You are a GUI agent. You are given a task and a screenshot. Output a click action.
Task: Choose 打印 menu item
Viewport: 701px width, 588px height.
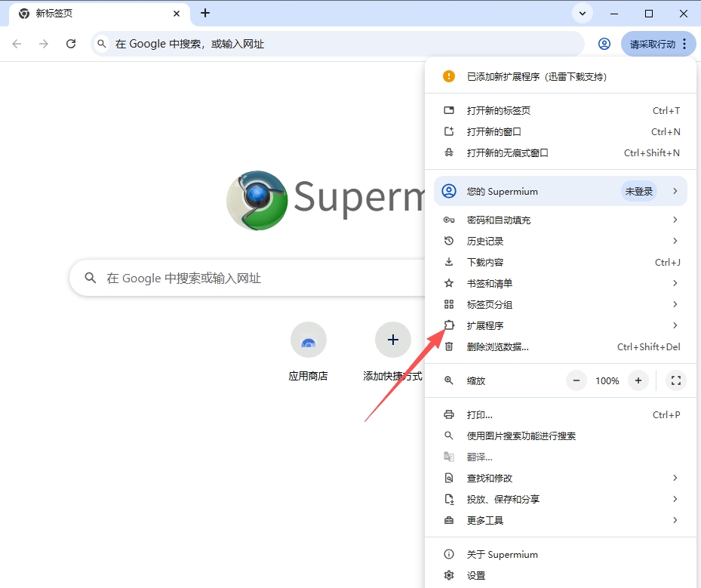click(560, 414)
